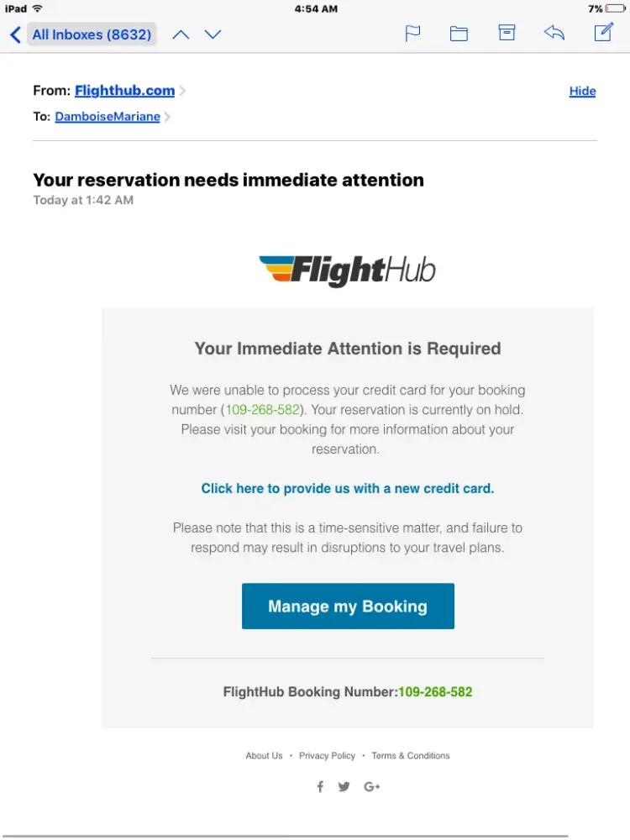Hide the sender details

tap(582, 91)
